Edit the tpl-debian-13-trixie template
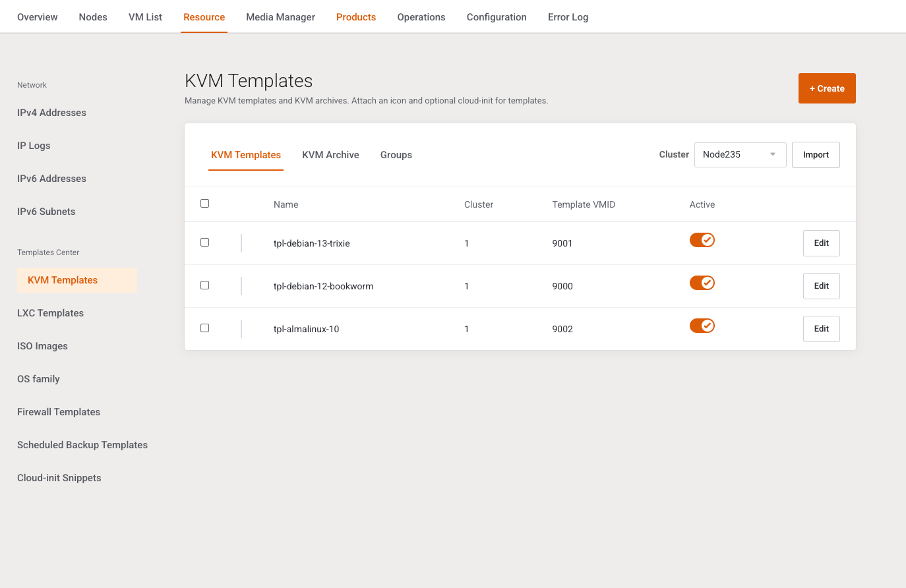This screenshot has width=906, height=588. coord(821,243)
